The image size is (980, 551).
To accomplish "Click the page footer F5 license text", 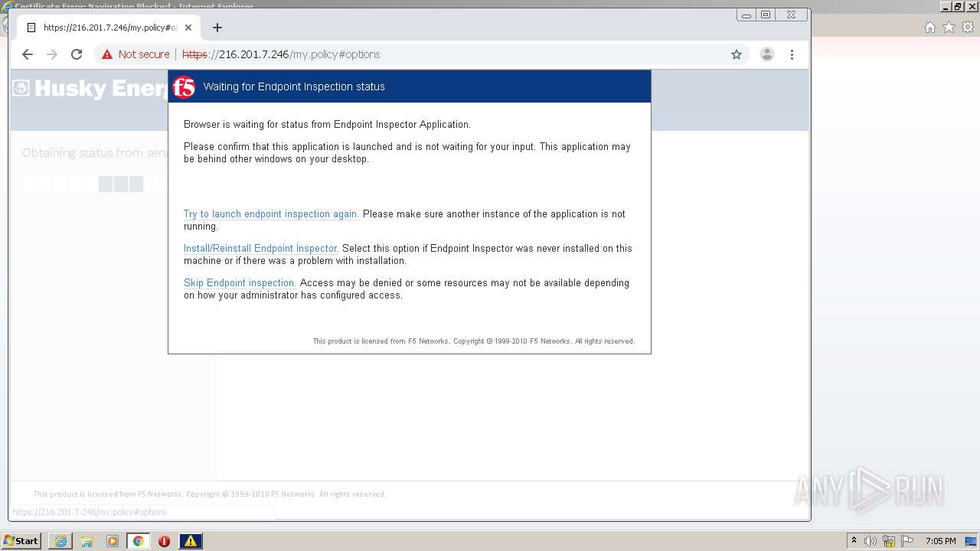I will [210, 494].
